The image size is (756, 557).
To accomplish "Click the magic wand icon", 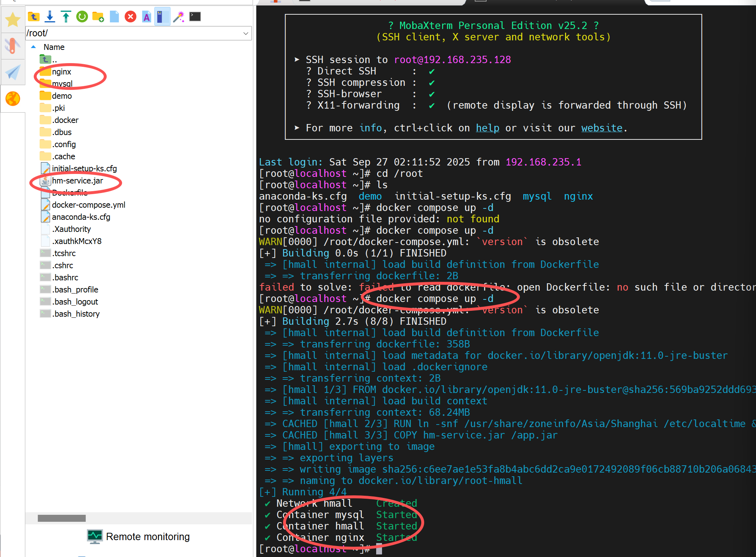I will pos(179,17).
